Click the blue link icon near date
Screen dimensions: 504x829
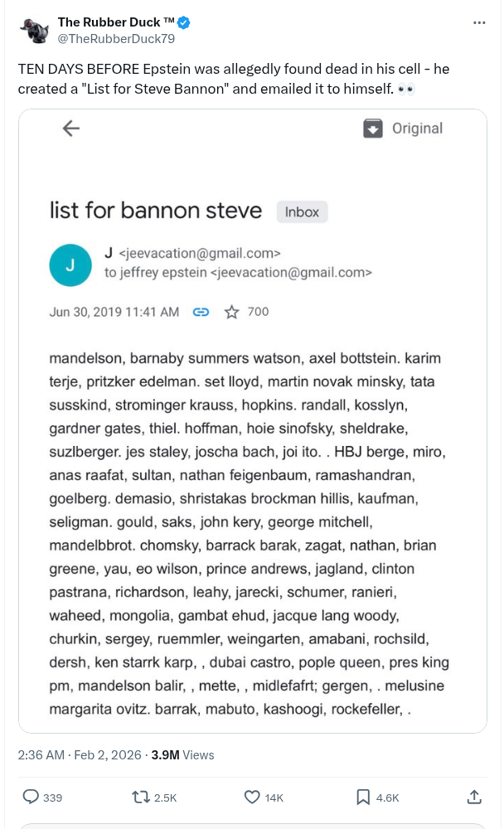(201, 313)
